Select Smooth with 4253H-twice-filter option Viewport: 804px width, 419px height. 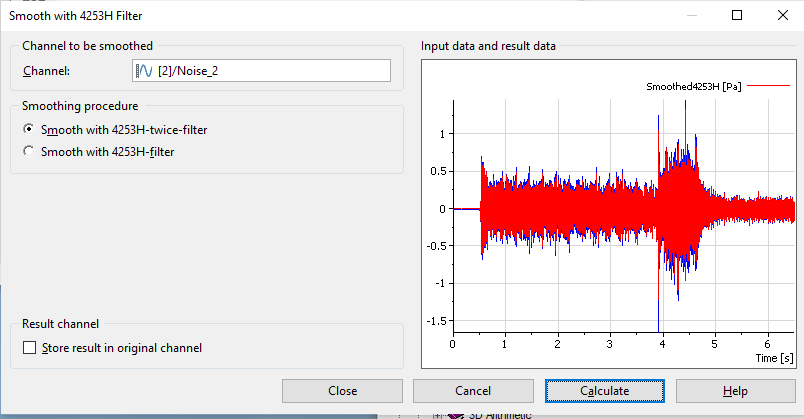[28, 129]
